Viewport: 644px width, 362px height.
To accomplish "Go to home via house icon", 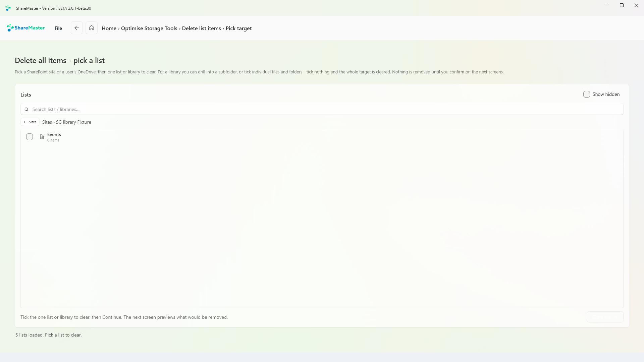I will pos(92,28).
